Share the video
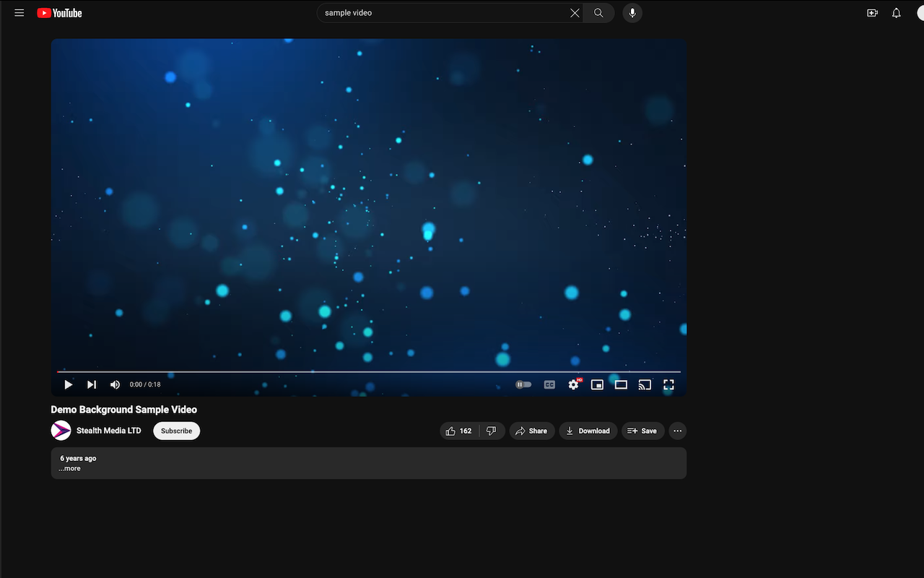 pos(532,431)
